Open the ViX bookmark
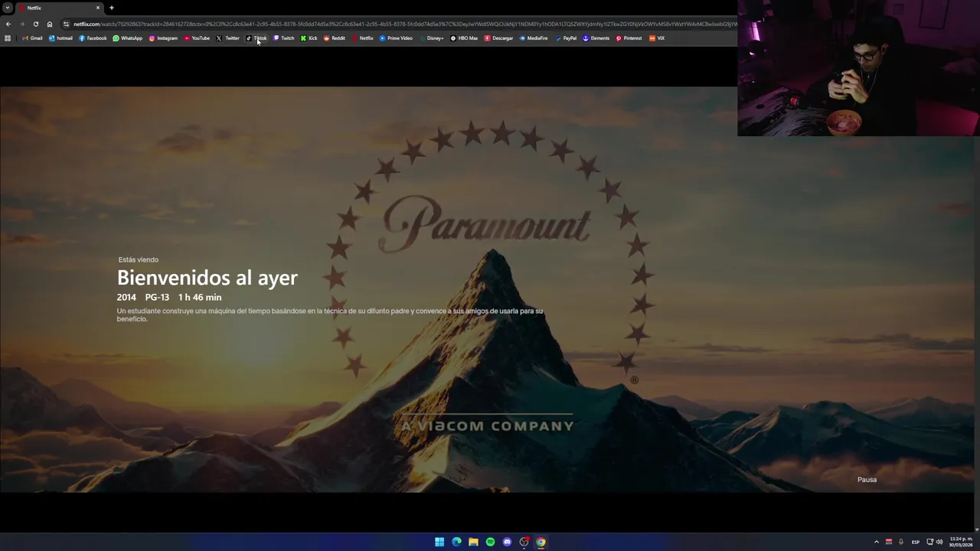The image size is (980, 551). coord(657,38)
